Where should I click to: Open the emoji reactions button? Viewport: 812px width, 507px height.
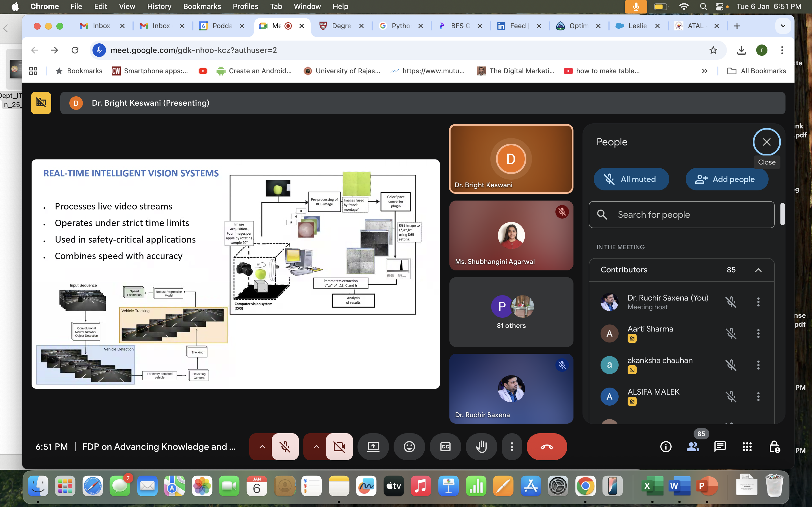click(x=409, y=447)
